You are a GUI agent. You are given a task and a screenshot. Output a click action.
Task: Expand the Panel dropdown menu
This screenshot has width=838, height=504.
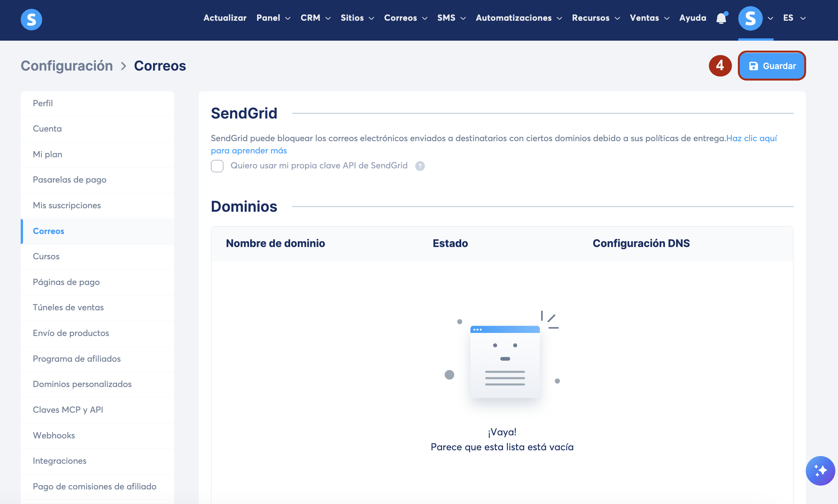click(274, 18)
